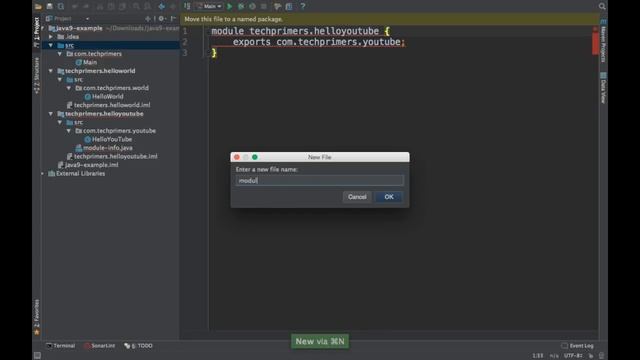Click the Run with Coverage icon

click(x=252, y=6)
